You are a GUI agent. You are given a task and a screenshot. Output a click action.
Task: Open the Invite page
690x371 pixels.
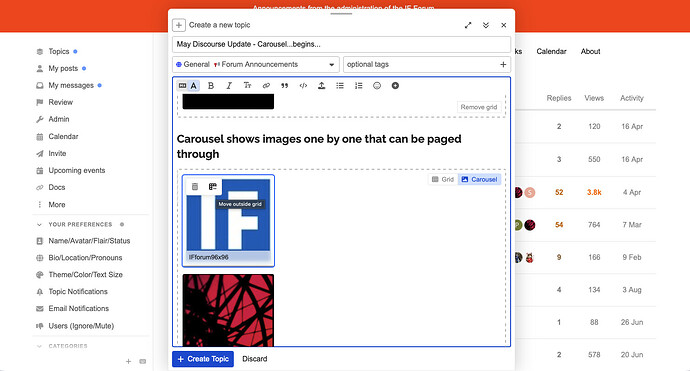click(57, 154)
